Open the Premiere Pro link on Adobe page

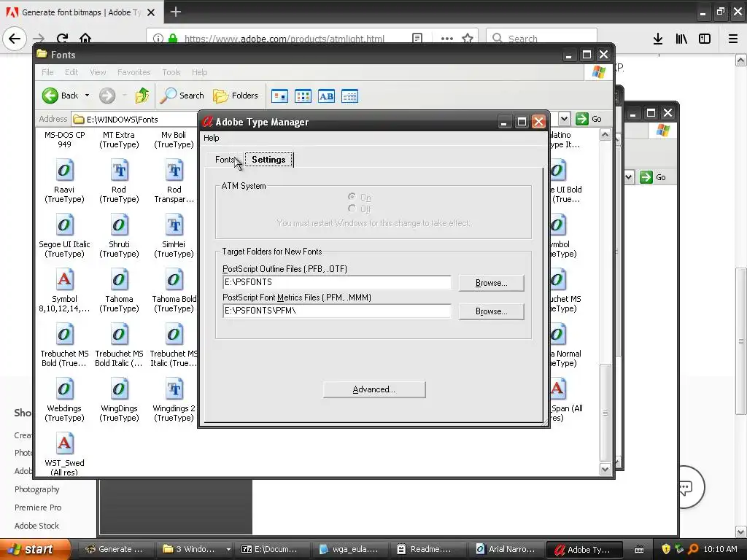(38, 507)
